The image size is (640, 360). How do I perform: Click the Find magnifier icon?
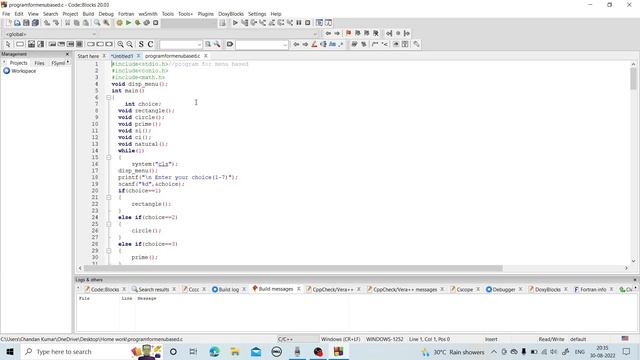97,23
